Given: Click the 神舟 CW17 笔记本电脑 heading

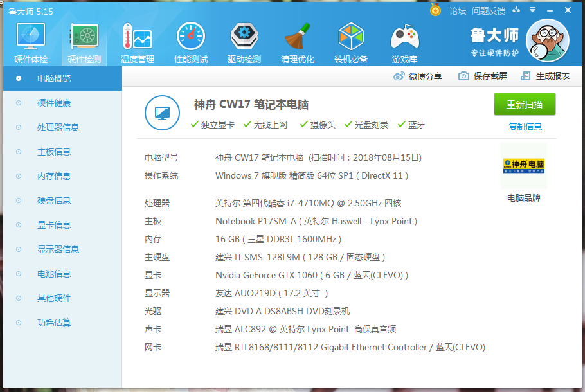Looking at the screenshot, I should [x=251, y=105].
